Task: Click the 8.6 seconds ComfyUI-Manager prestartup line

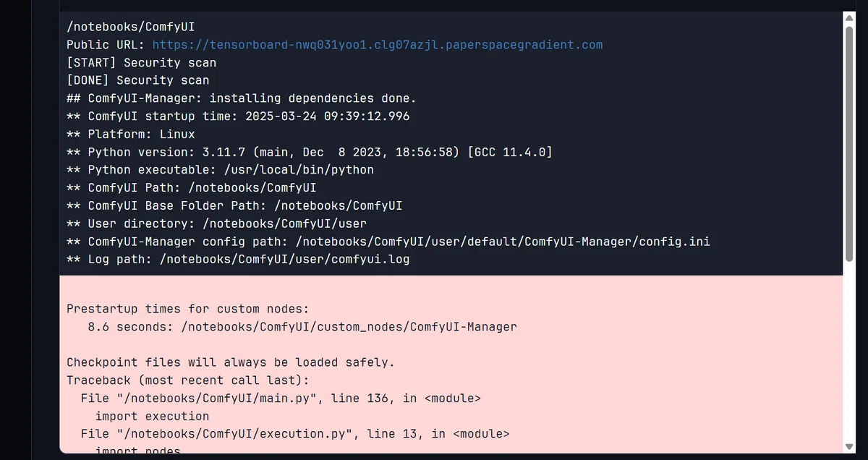Action: (302, 327)
